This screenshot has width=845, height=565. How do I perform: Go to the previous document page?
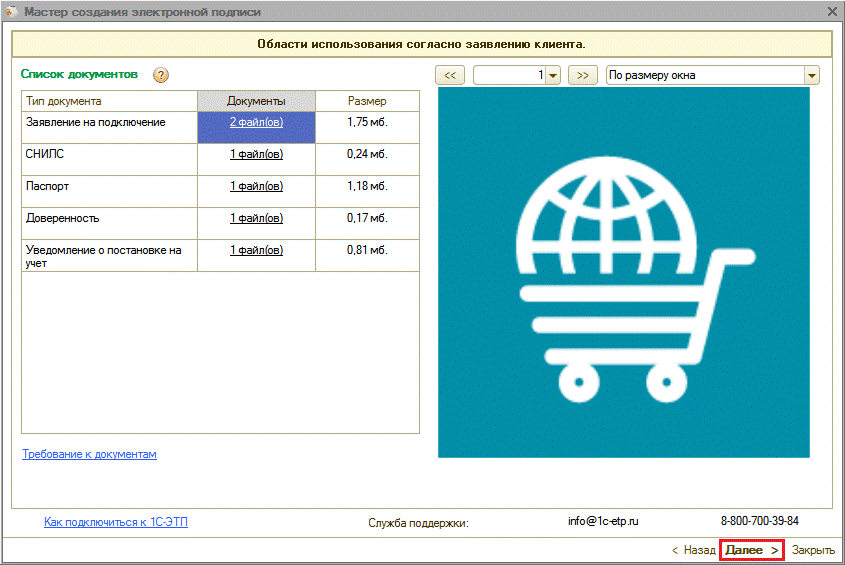click(449, 75)
